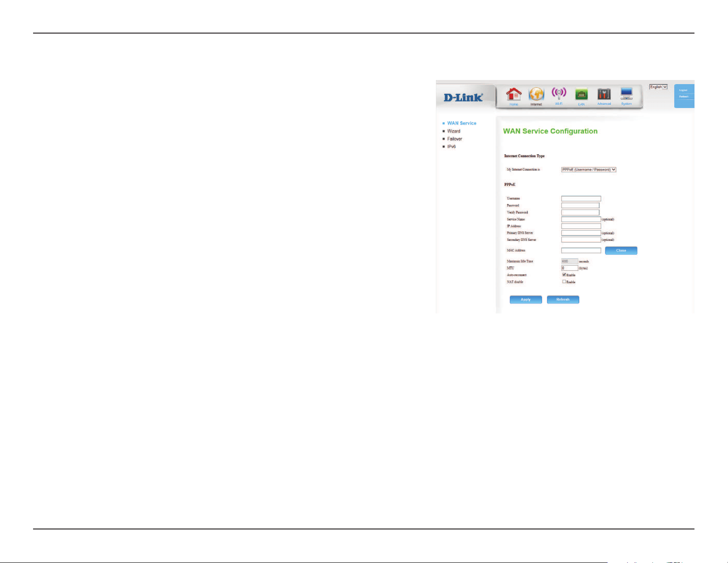The height and width of the screenshot is (563, 728).
Task: Click the Apply button
Action: [x=526, y=300]
